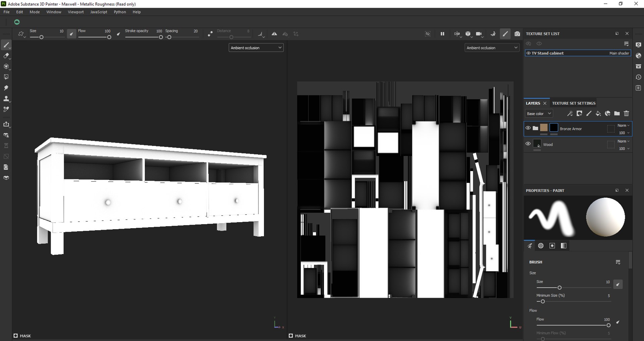This screenshot has height=341, width=644.
Task: Open the Mode menu
Action: (x=35, y=12)
